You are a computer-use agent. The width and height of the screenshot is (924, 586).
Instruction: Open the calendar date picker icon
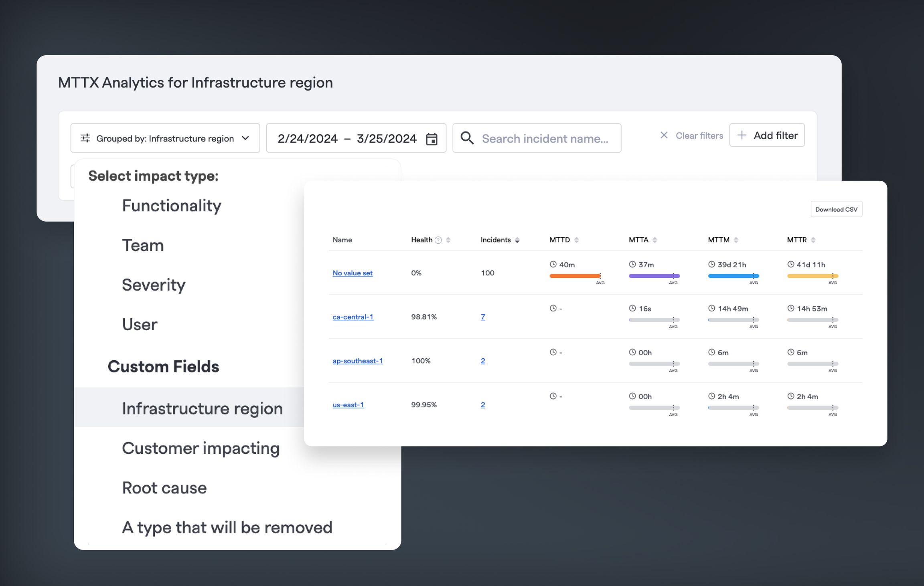(432, 139)
